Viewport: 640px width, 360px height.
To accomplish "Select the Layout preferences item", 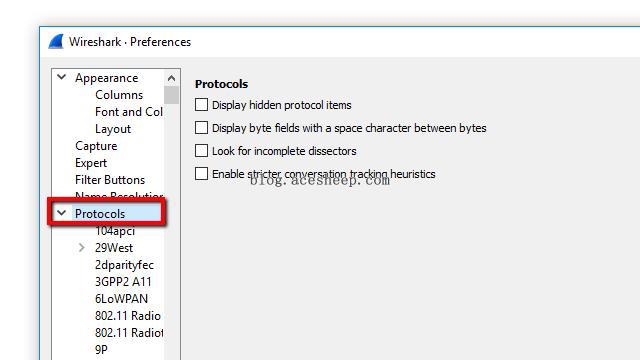I will 113,129.
